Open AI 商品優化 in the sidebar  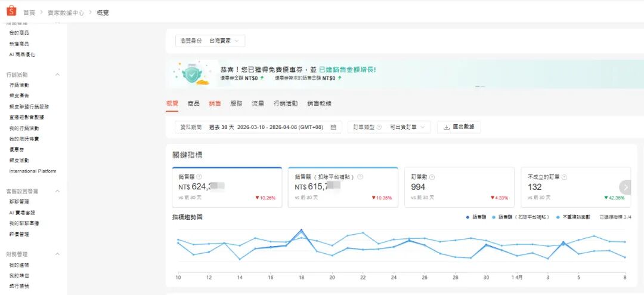tap(22, 54)
